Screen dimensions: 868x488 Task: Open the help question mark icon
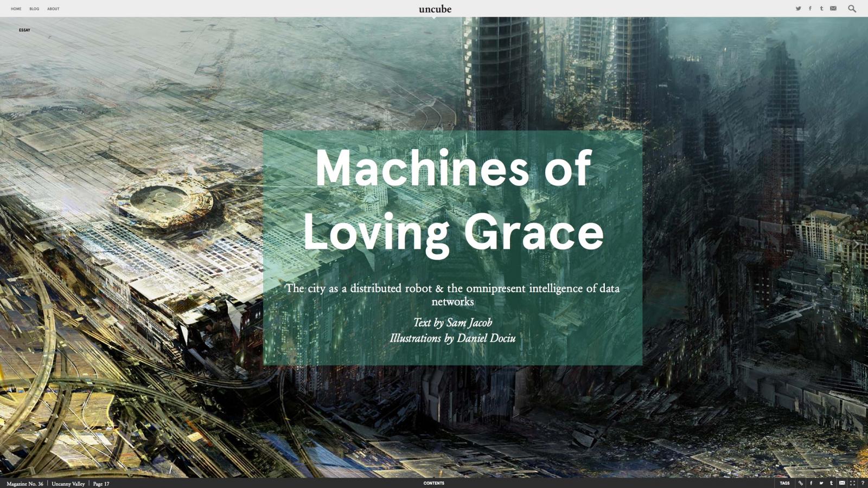(863, 483)
